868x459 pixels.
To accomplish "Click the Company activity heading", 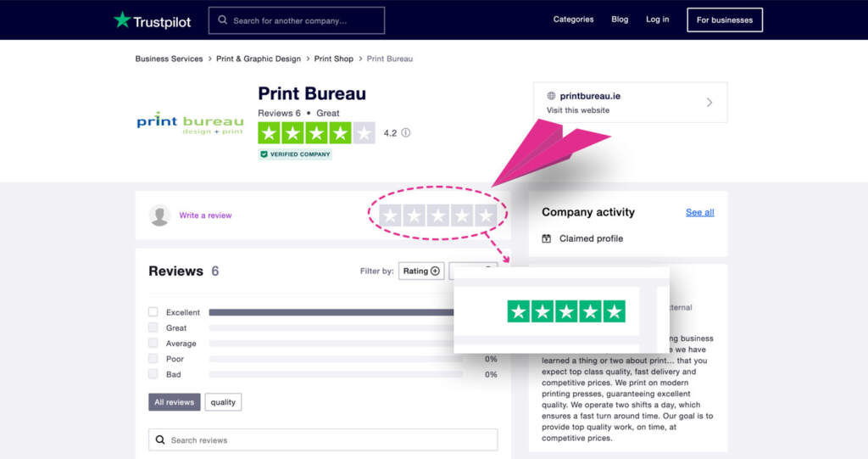I will [588, 212].
